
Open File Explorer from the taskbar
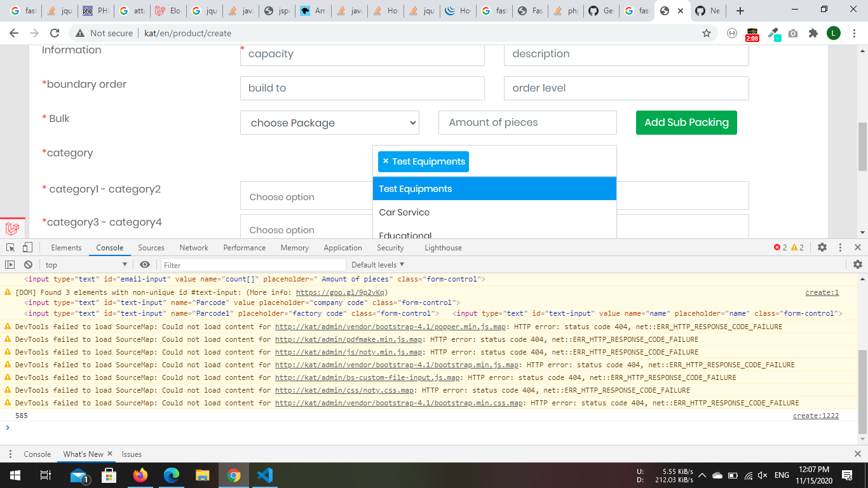pyautogui.click(x=202, y=475)
